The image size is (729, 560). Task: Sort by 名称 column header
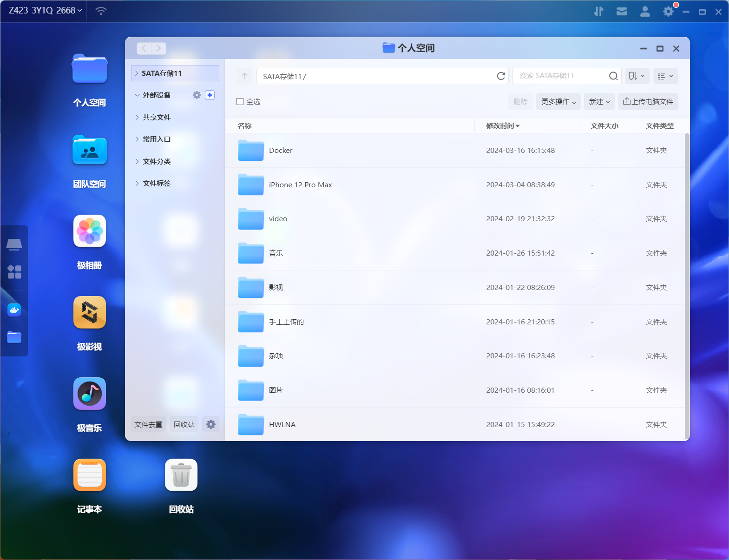[244, 125]
